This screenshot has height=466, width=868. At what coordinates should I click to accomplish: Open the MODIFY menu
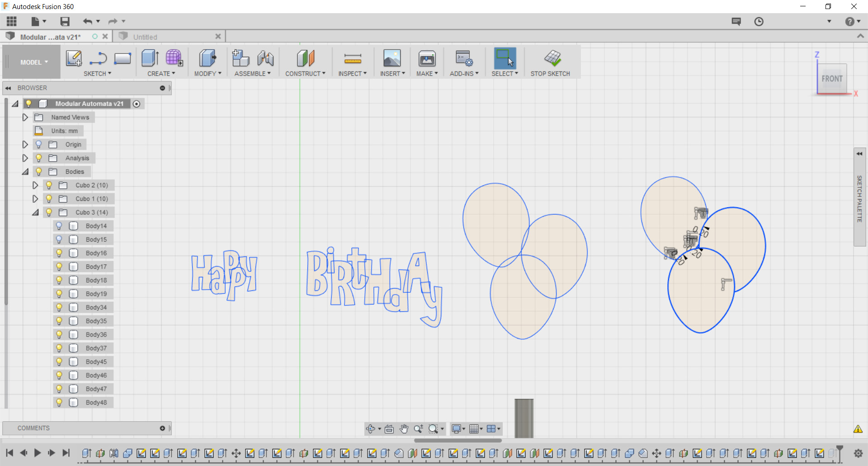tap(208, 73)
